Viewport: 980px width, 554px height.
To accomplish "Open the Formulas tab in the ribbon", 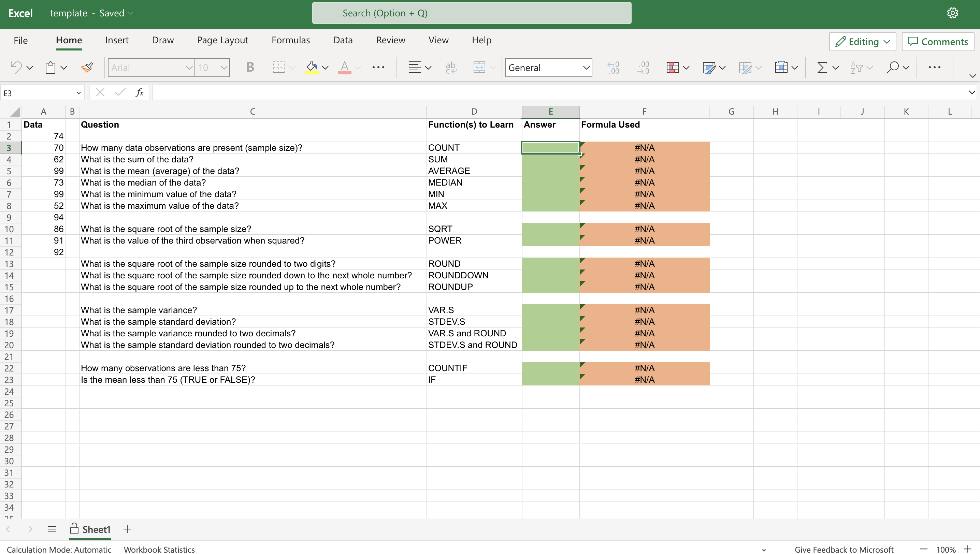I will (x=290, y=40).
